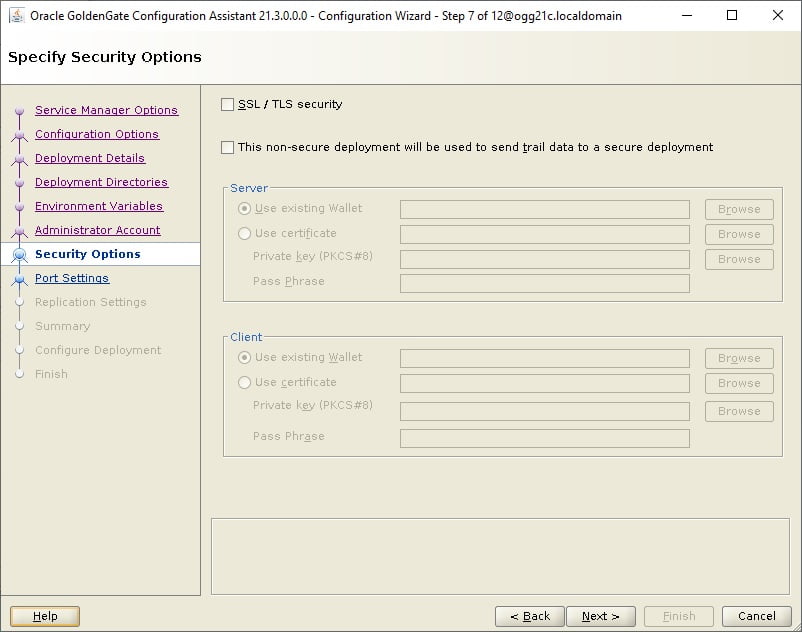Open the Help button
The height and width of the screenshot is (632, 802).
[x=45, y=616]
